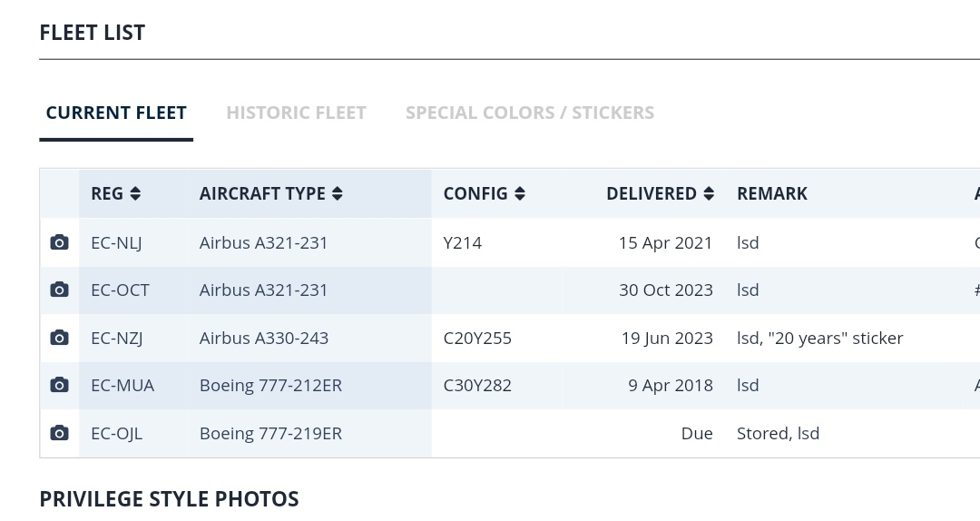Sort by DELIVERED date arrows
Viewport: 980px width, 521px height.
pos(709,193)
